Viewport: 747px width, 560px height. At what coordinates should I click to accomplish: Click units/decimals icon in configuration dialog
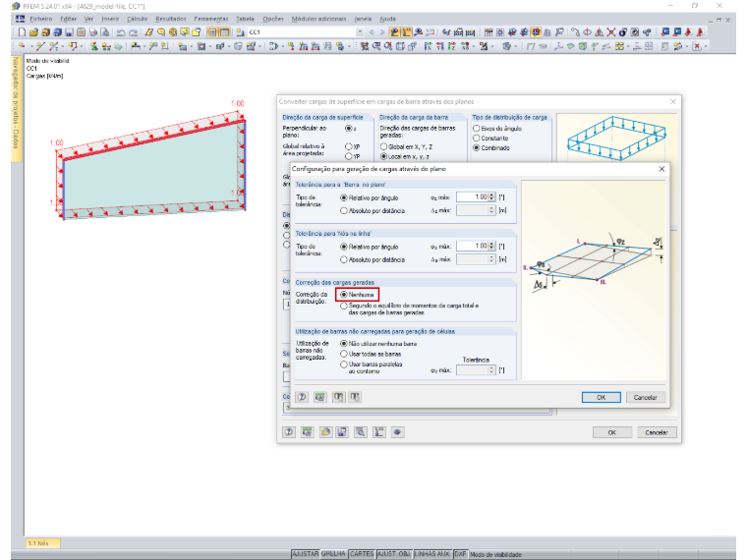pyautogui.click(x=319, y=397)
